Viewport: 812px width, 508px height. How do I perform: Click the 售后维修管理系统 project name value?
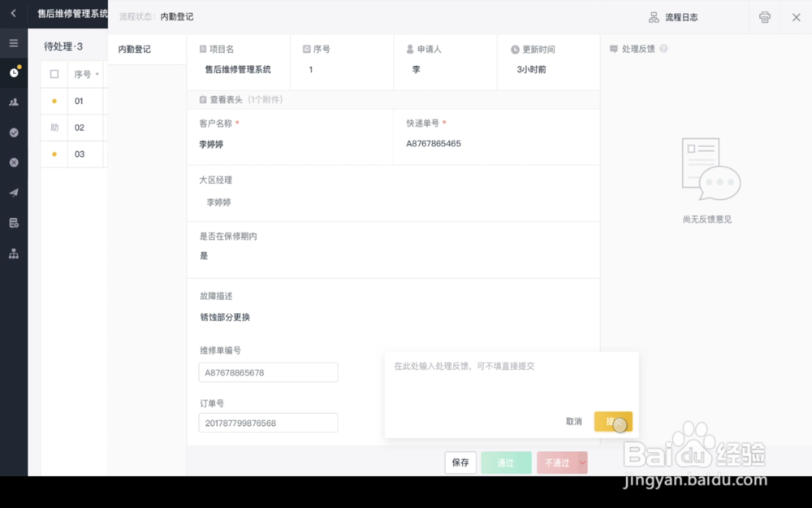pos(238,69)
